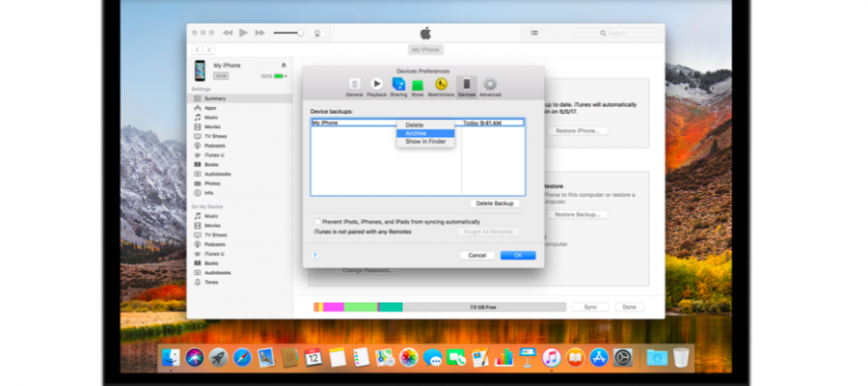
Task: Open Safari from the Dock
Action: coord(242,358)
